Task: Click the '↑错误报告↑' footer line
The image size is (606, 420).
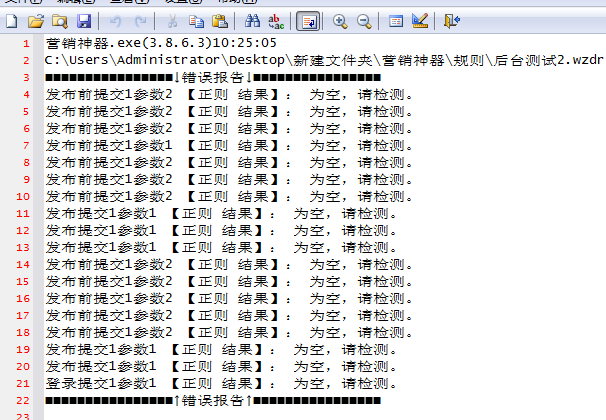Action: pyautogui.click(x=213, y=400)
